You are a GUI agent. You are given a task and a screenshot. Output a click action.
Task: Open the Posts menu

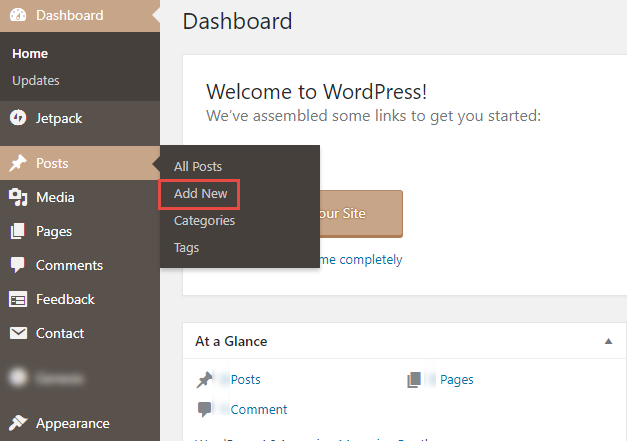click(x=80, y=163)
